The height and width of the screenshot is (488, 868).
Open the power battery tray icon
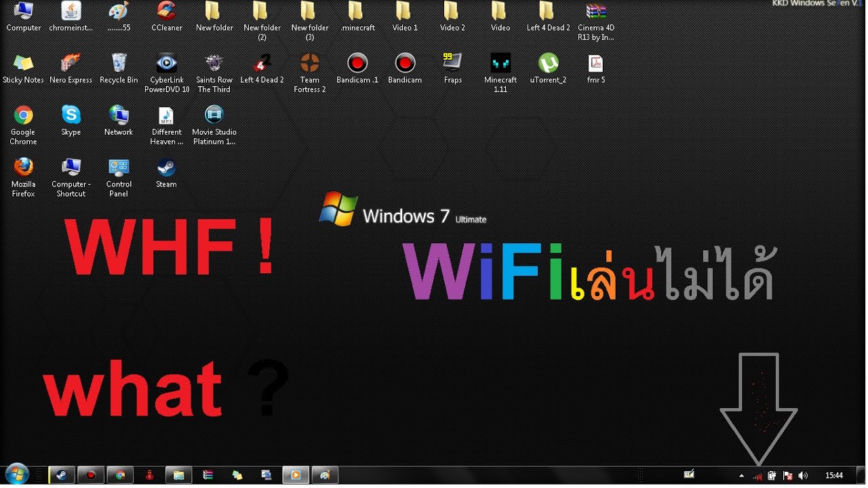pyautogui.click(x=772, y=476)
